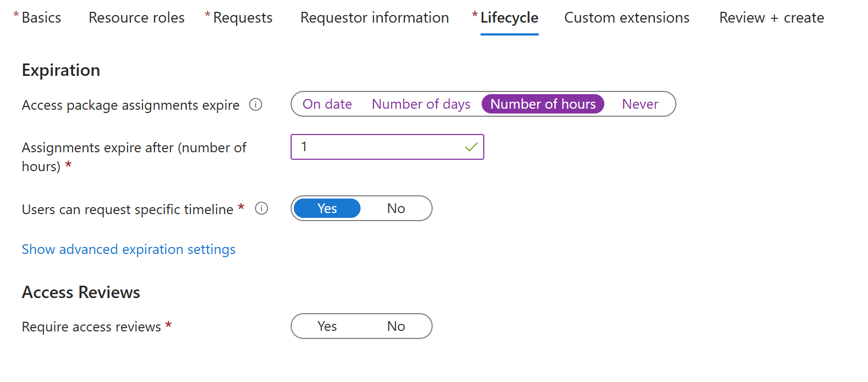Select the Lifecycle tab

[x=509, y=18]
